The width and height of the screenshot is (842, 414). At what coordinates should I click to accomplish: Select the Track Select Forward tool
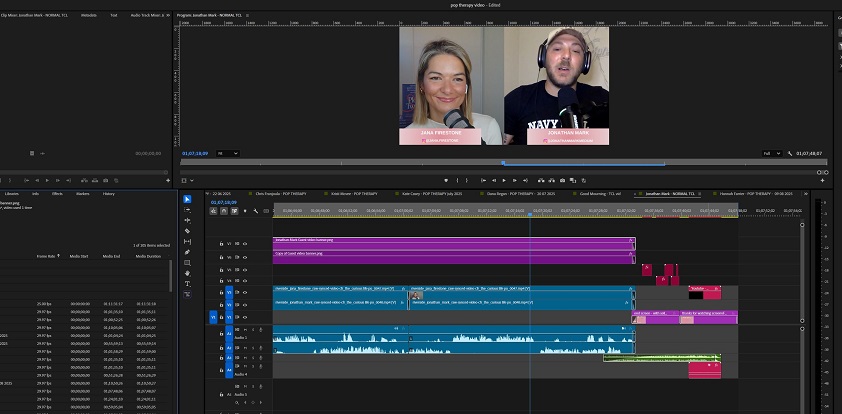coord(187,210)
